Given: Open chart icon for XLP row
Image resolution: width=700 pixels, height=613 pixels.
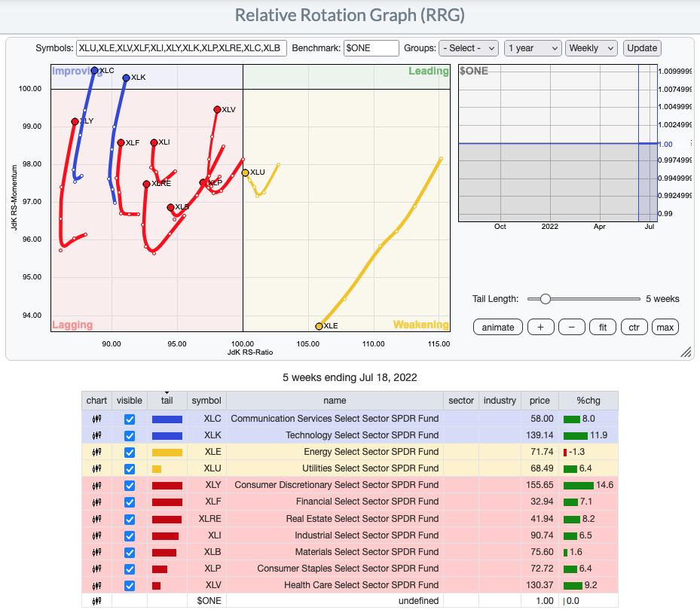Looking at the screenshot, I should tap(96, 569).
